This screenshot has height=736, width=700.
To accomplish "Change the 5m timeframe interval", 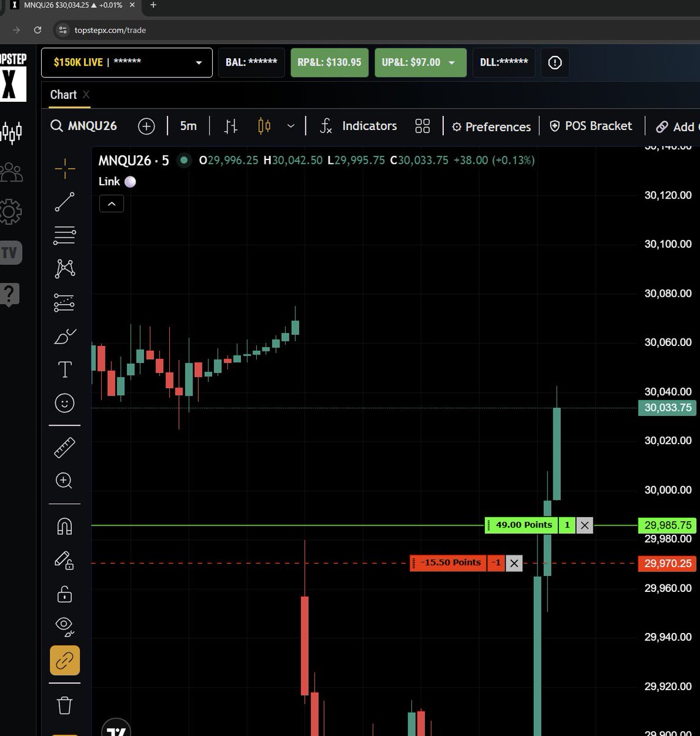I will 188,126.
